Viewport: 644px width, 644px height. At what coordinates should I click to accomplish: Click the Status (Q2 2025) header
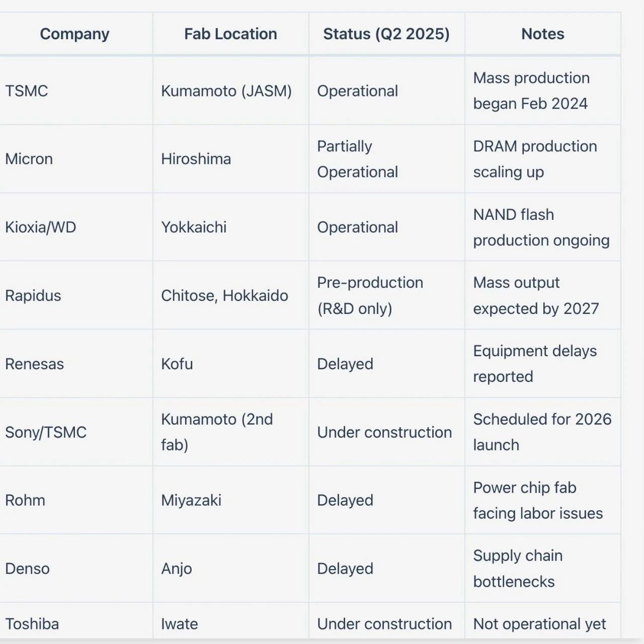tap(386, 34)
